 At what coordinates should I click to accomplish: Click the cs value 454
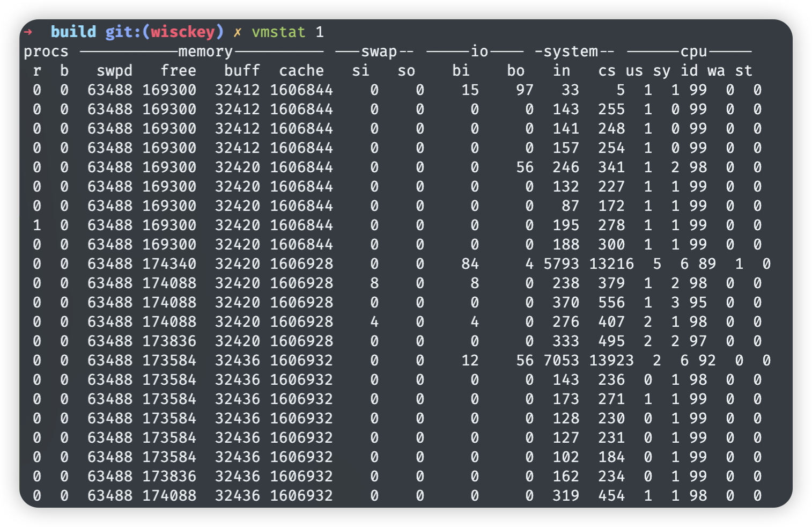coord(611,496)
